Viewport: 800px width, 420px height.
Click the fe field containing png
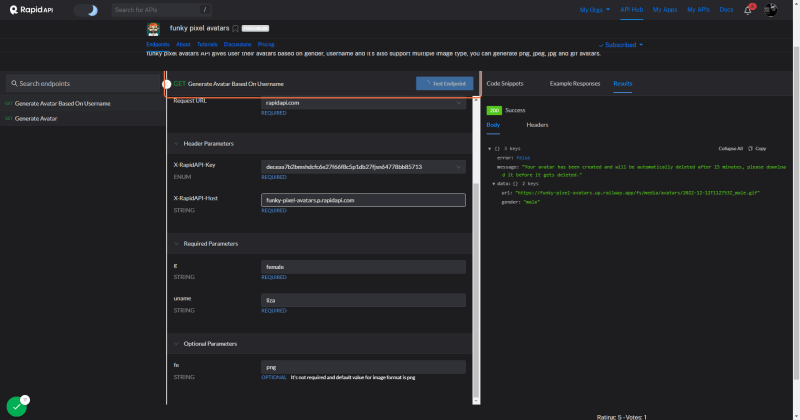[363, 367]
